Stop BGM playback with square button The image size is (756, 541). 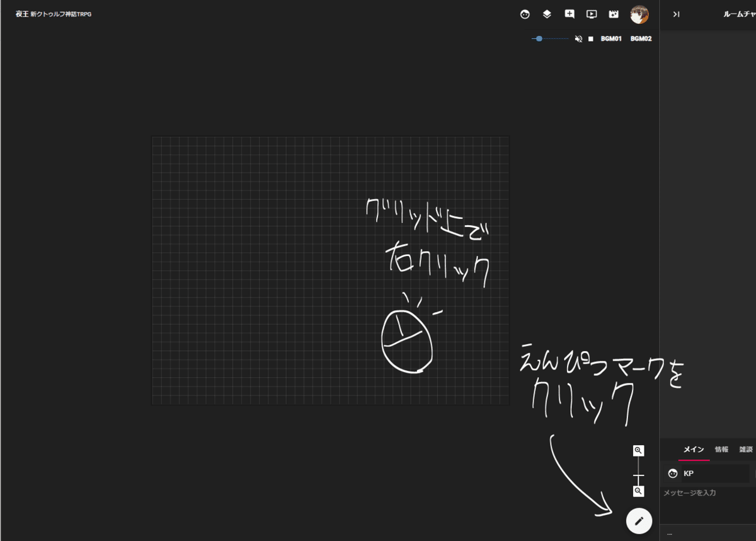(x=591, y=39)
